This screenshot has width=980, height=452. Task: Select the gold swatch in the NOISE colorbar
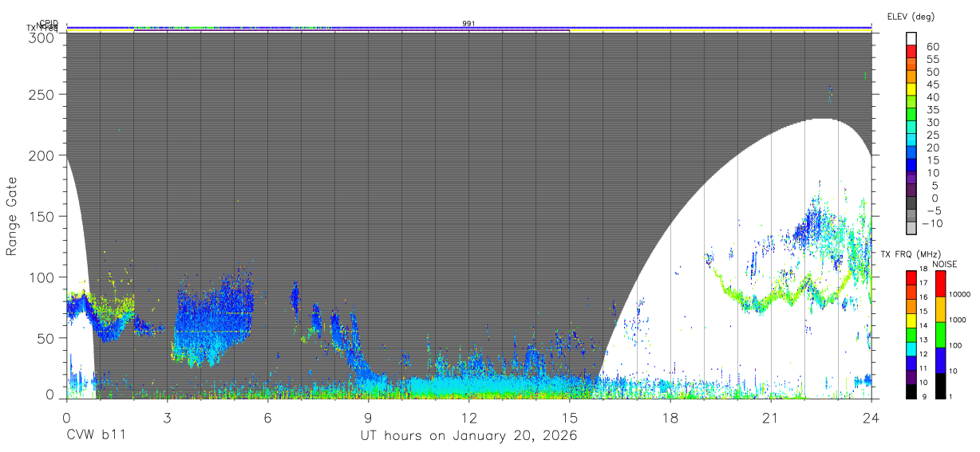click(x=939, y=309)
